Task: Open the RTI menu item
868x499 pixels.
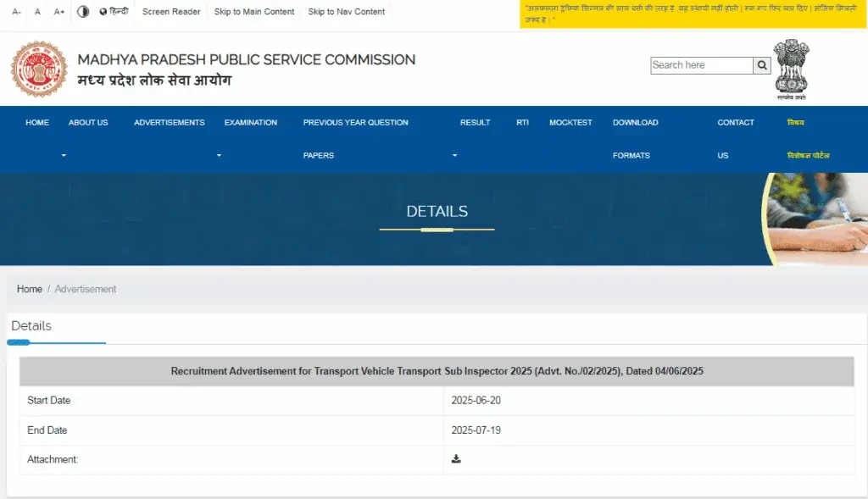Action: pos(522,122)
